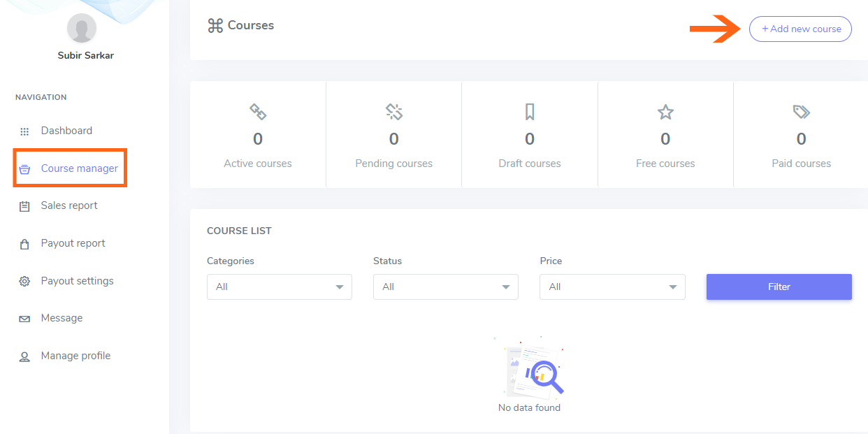Image resolution: width=868 pixels, height=434 pixels.
Task: Click the Paid courses tag icon
Action: 801,112
